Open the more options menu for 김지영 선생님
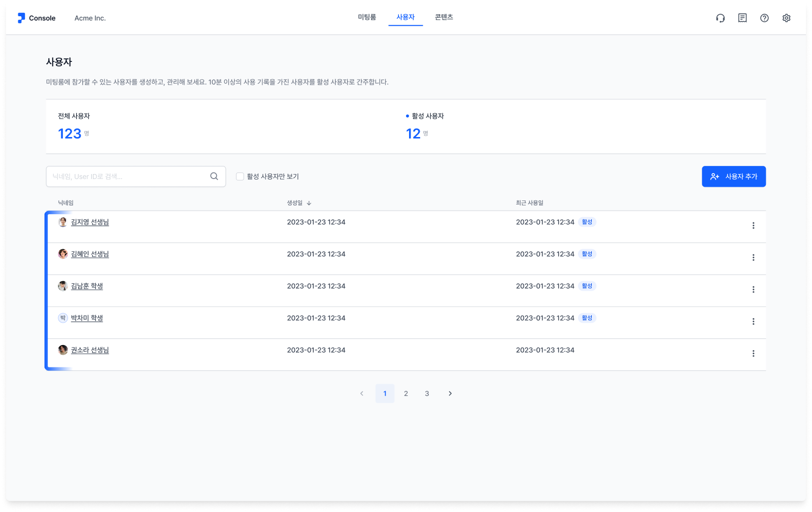812x512 pixels. point(753,226)
